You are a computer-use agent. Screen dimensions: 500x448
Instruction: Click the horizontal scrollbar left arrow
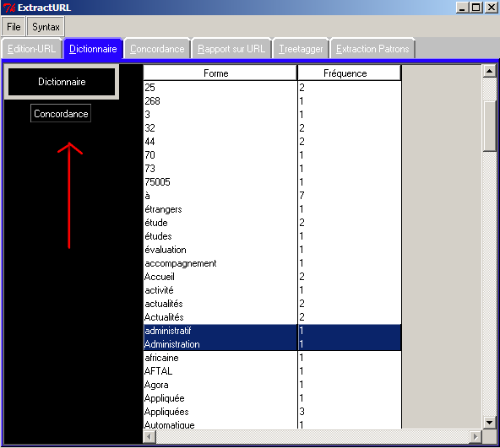(149, 436)
